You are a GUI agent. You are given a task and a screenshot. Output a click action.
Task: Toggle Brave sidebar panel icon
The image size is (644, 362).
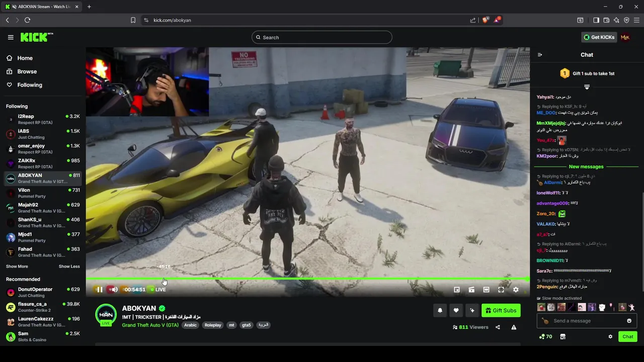[596, 20]
